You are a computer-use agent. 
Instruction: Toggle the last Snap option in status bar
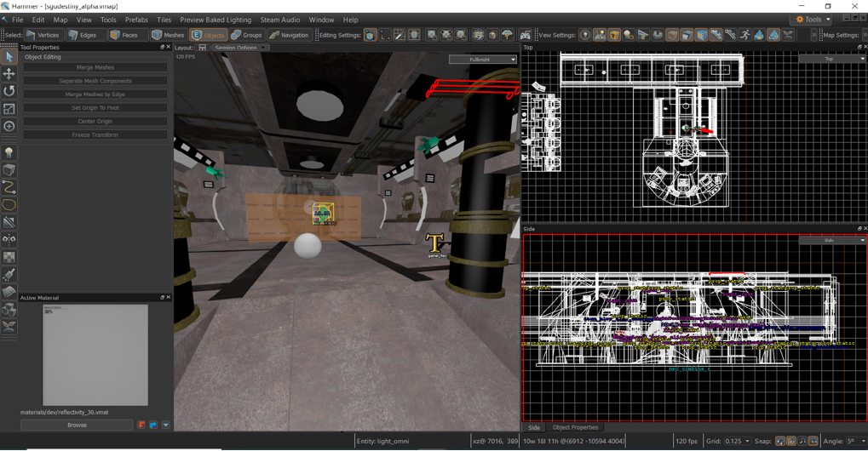point(813,441)
